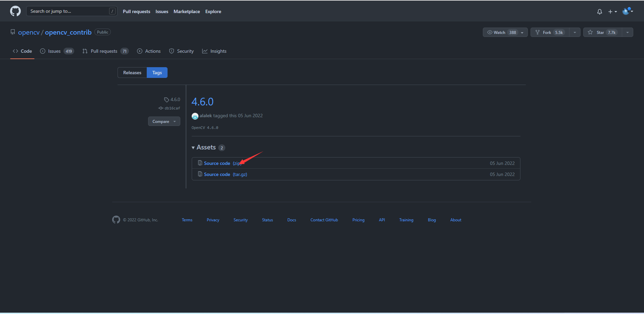This screenshot has height=314, width=644.
Task: Switch to the repository Issues tab
Action: (57, 51)
